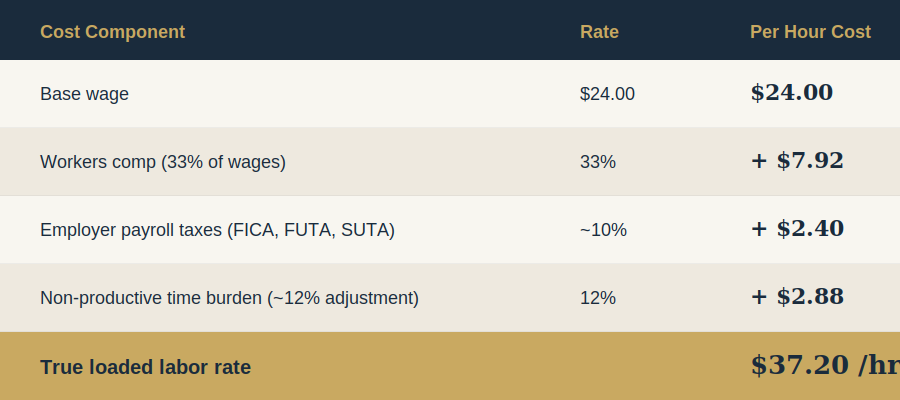Screen dimensions: 900x400
Task: Click the $7.92 cost amount
Action: pos(810,161)
